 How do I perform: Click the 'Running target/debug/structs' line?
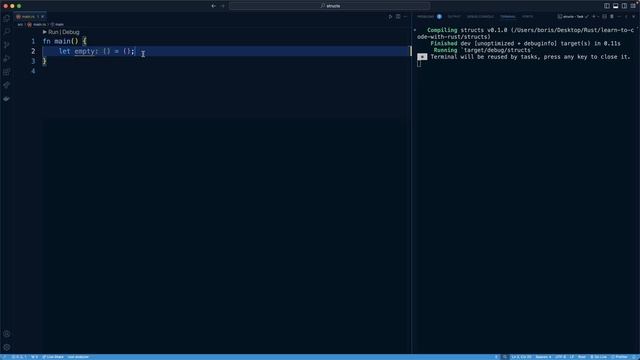(x=482, y=50)
